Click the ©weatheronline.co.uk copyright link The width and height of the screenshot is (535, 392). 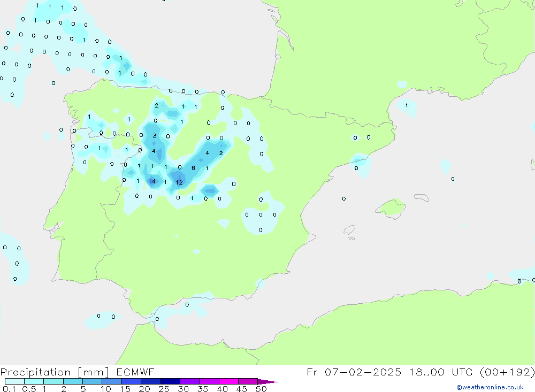490,387
